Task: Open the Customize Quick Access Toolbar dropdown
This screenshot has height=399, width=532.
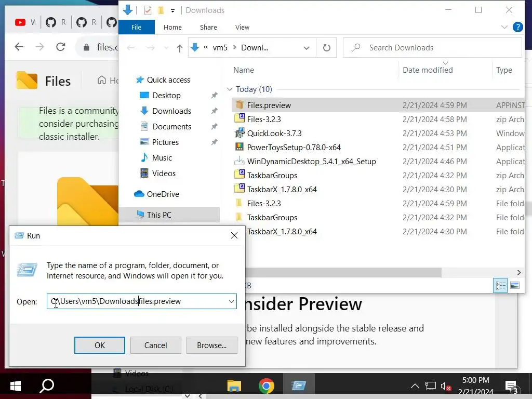Action: tap(172, 10)
